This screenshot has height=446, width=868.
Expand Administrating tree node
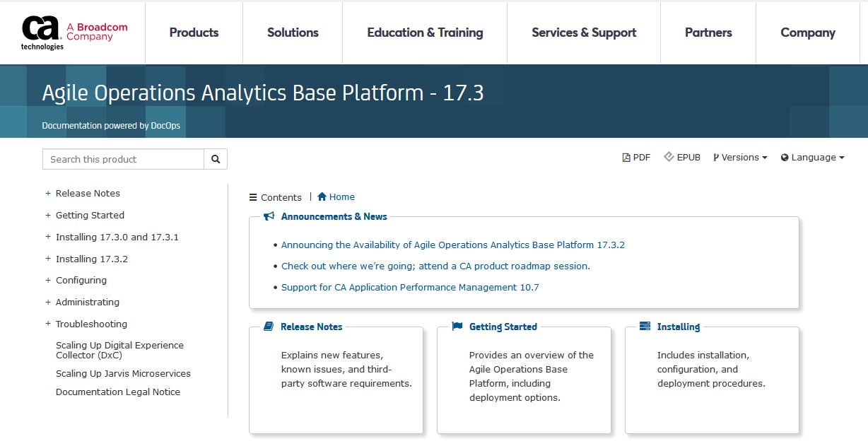[x=48, y=303]
